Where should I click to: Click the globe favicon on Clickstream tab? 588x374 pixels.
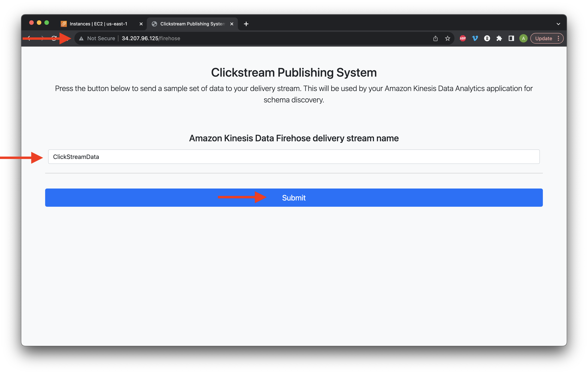coord(154,24)
